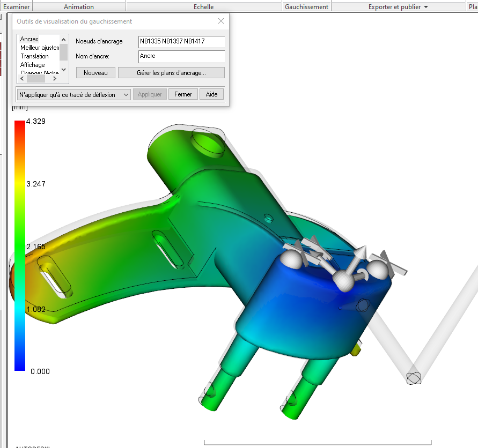Click the leftmost anchor sphere on the model
Viewport: 478px width, 448px height.
coord(291,260)
